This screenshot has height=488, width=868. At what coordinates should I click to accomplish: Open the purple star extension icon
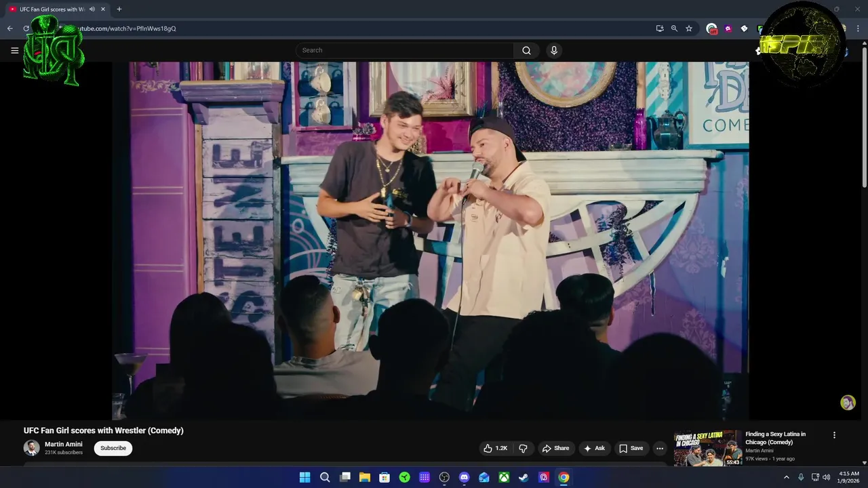[728, 28]
